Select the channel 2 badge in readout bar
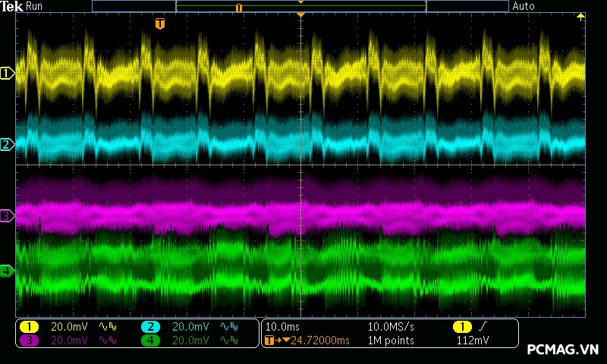Screen dimensions: 607x364 point(150,327)
